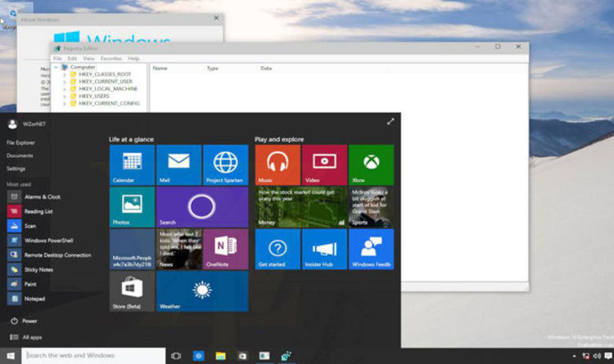Open the Money news tile

tap(301, 207)
